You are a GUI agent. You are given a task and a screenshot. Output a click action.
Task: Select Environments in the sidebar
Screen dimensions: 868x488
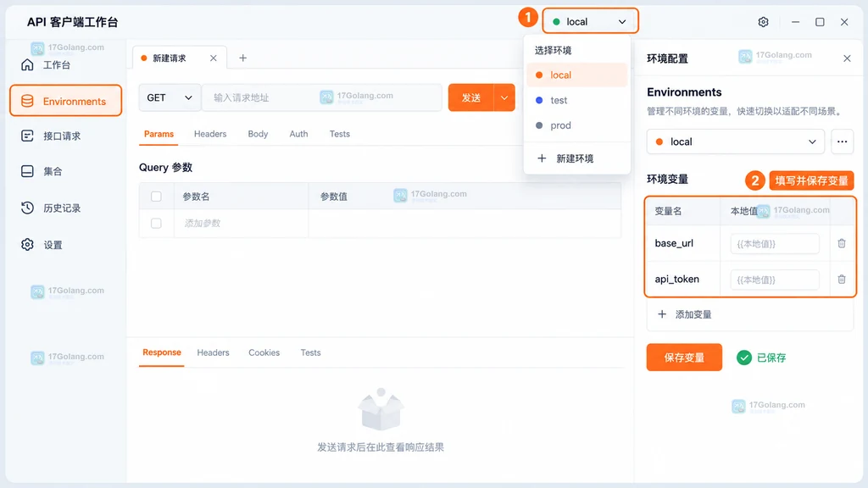(x=65, y=101)
